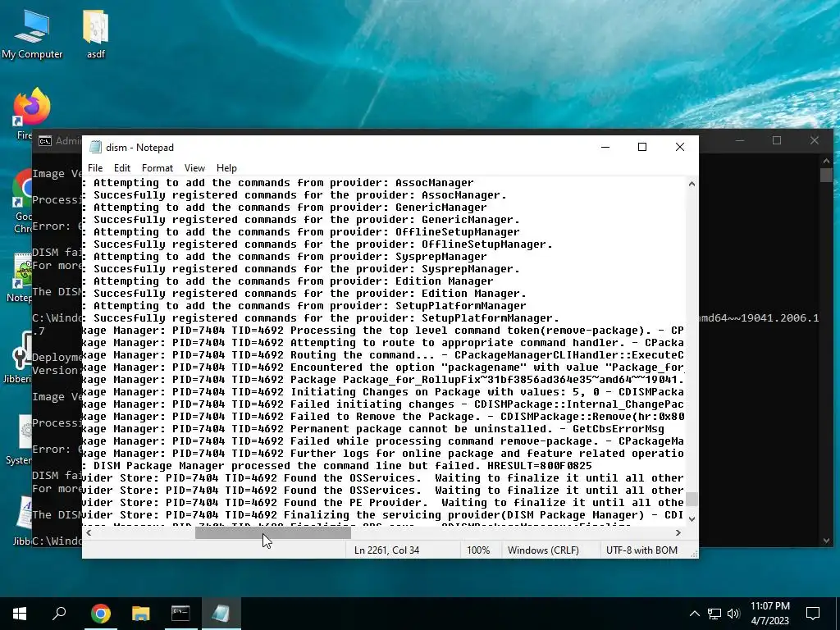The height and width of the screenshot is (630, 840).
Task: Close the Command Prompt window
Action: (815, 140)
